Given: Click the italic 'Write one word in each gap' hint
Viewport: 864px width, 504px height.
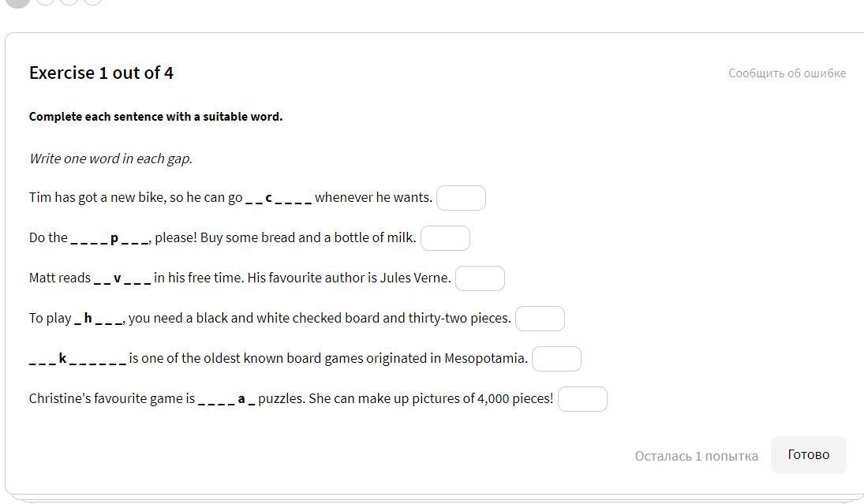Looking at the screenshot, I should click(110, 159).
